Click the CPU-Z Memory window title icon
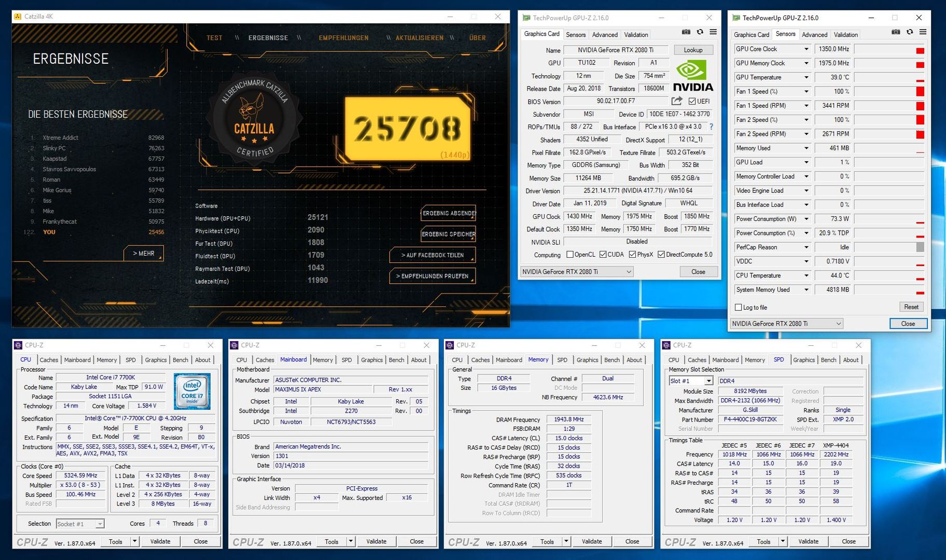This screenshot has width=946, height=560. pyautogui.click(x=450, y=345)
